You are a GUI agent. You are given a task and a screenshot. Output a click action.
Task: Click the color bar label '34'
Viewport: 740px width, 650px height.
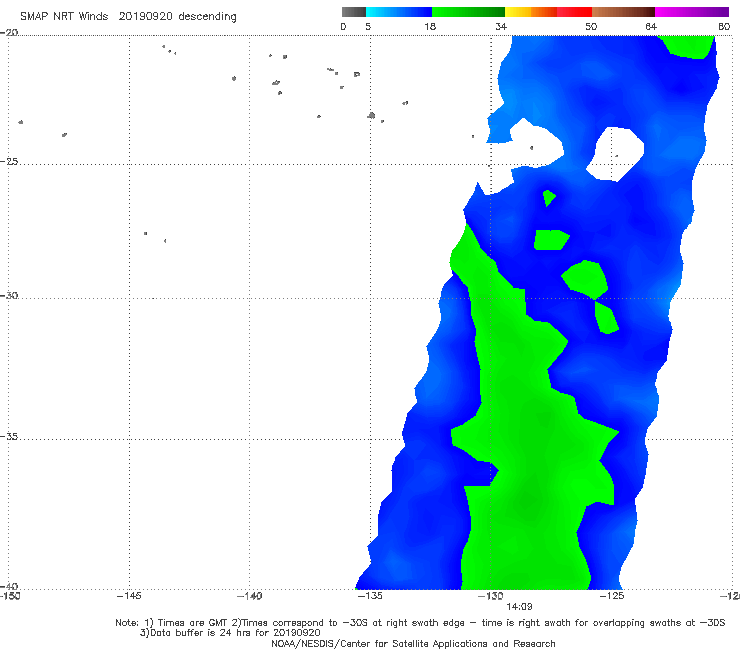tap(501, 26)
